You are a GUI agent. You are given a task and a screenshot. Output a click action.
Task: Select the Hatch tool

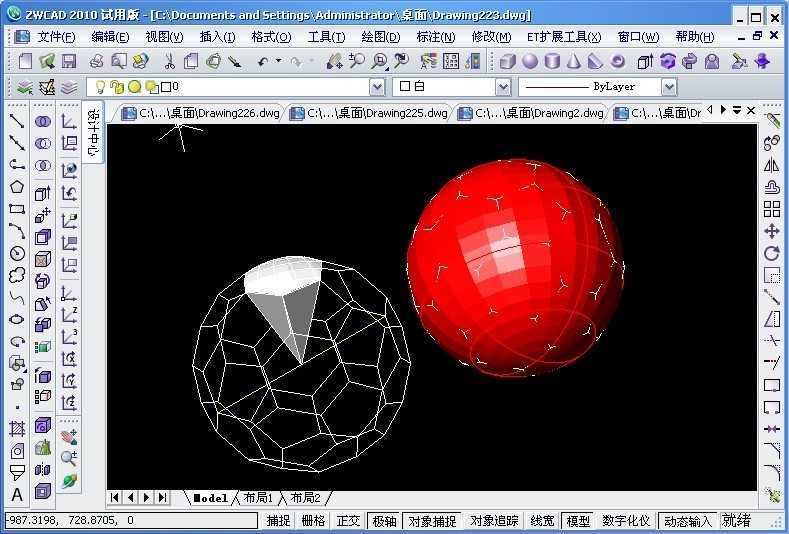(x=17, y=429)
